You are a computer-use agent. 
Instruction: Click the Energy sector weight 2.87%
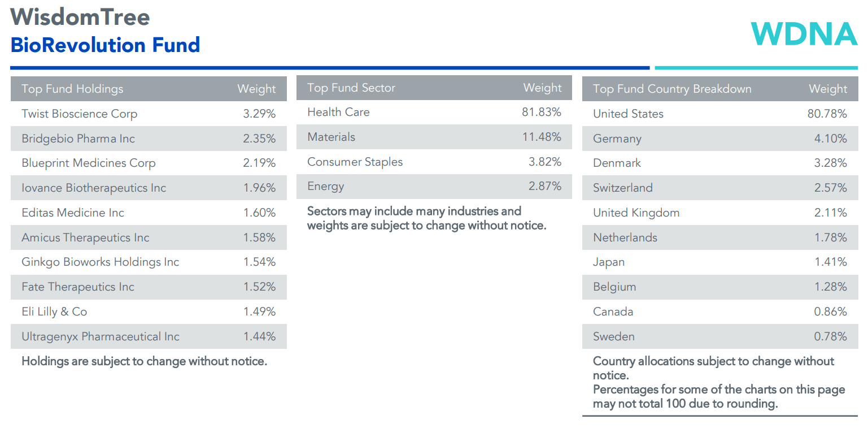click(x=544, y=186)
